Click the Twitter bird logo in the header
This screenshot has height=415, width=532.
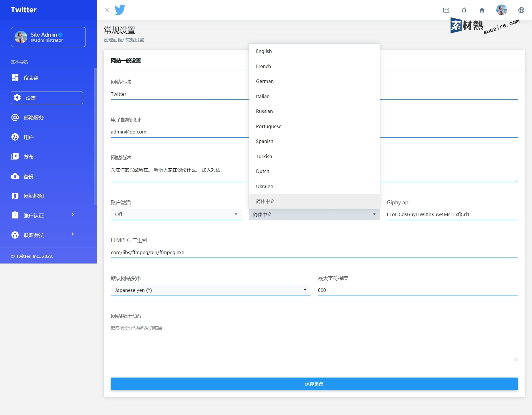tap(120, 10)
